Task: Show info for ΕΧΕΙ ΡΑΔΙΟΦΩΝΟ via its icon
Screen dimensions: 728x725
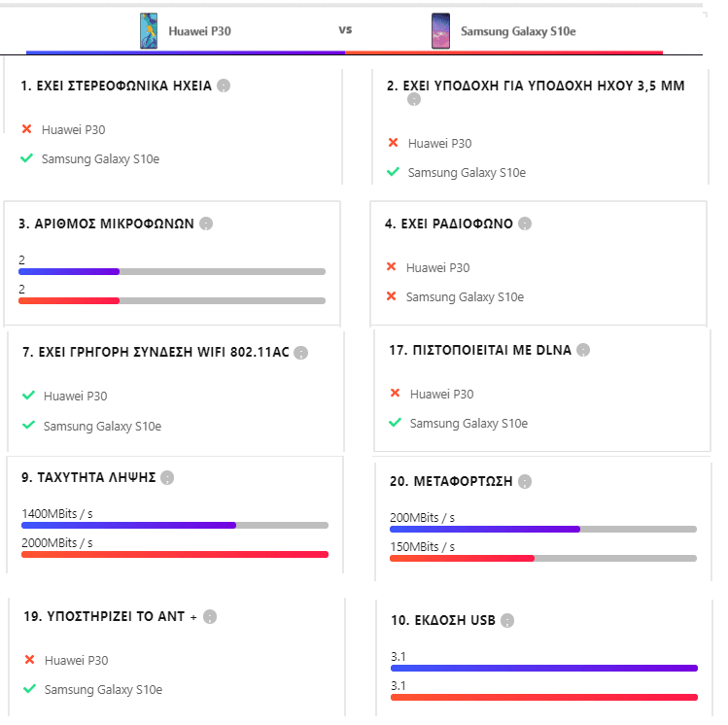Action: click(525, 224)
